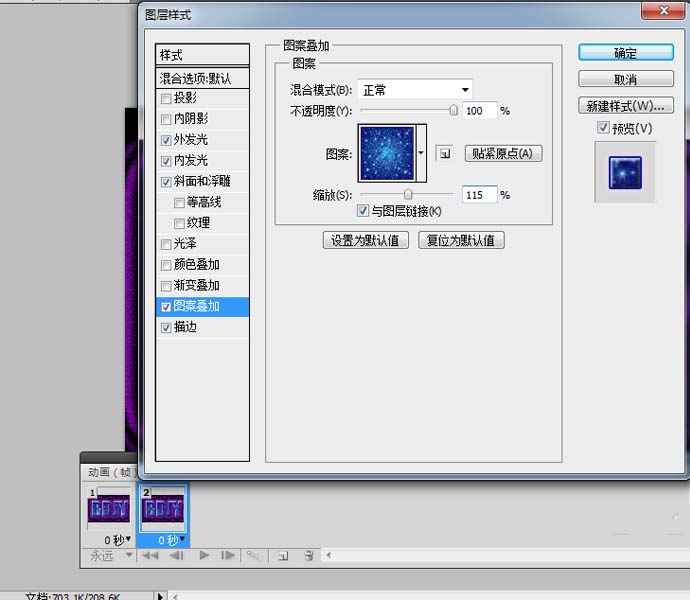
Task: Create new preset from current pattern
Action: click(x=445, y=153)
